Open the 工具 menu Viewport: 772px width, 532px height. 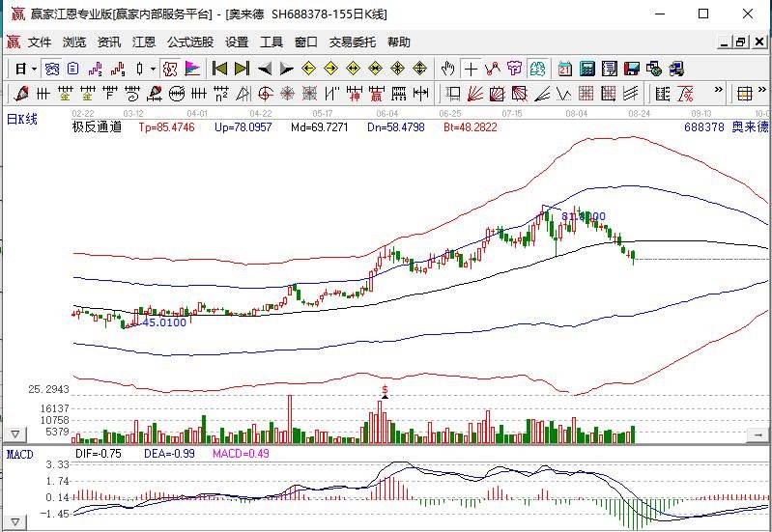pos(272,42)
